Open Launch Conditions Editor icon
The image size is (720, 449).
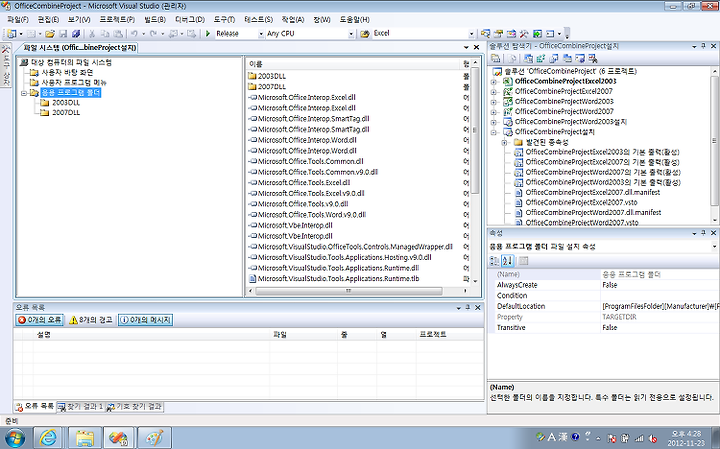(592, 58)
